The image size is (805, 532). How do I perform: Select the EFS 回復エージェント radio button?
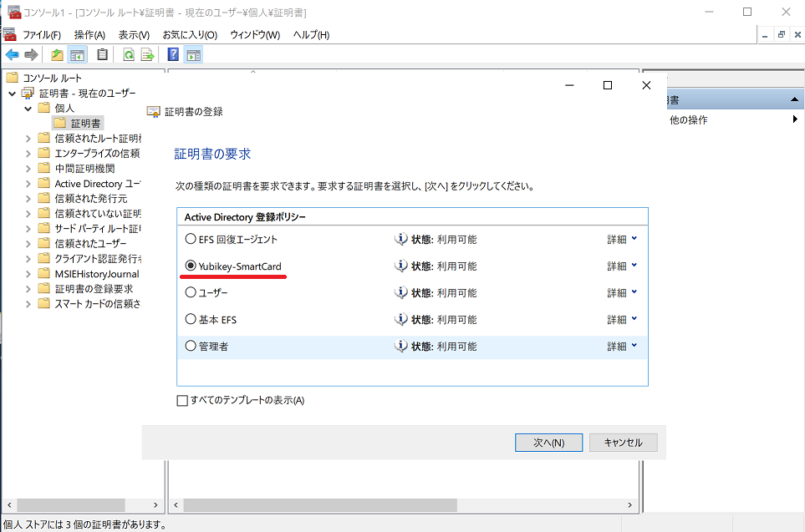tap(191, 240)
